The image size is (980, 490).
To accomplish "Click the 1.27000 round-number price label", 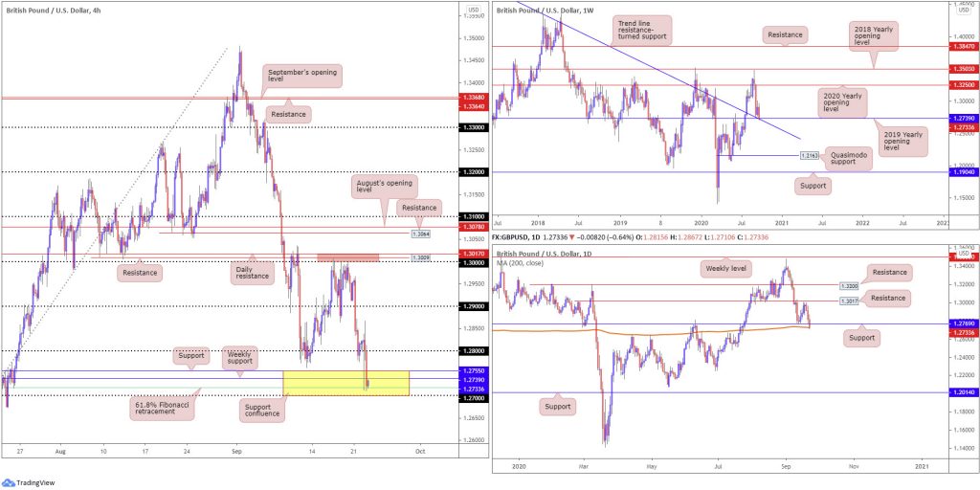I will [474, 397].
